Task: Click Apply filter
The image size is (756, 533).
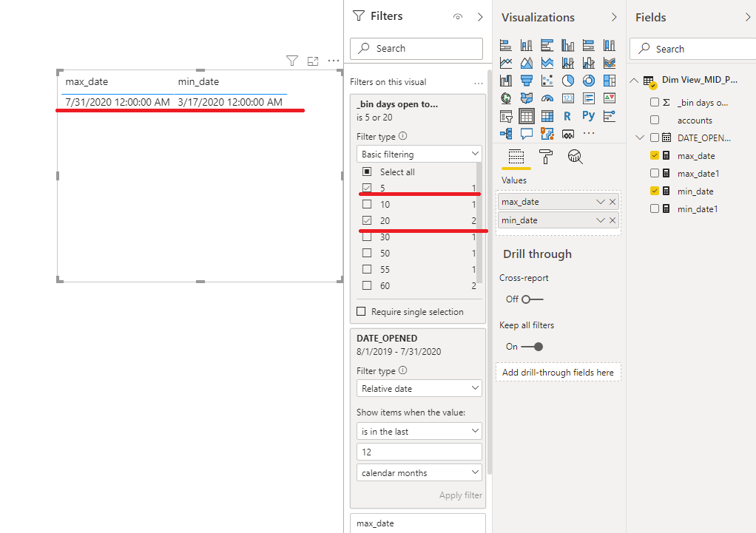Action: coord(460,495)
